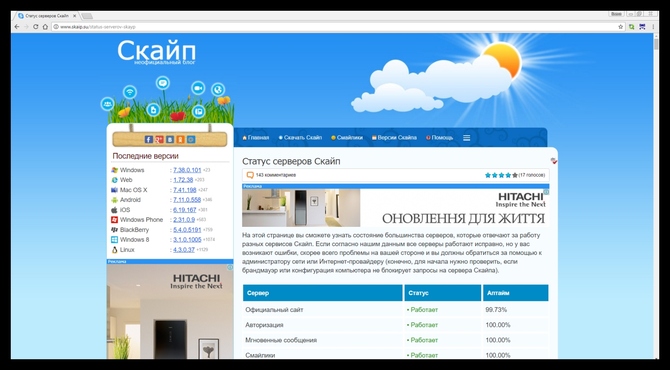670x370 pixels.
Task: Click the browser address bar
Action: point(338,26)
